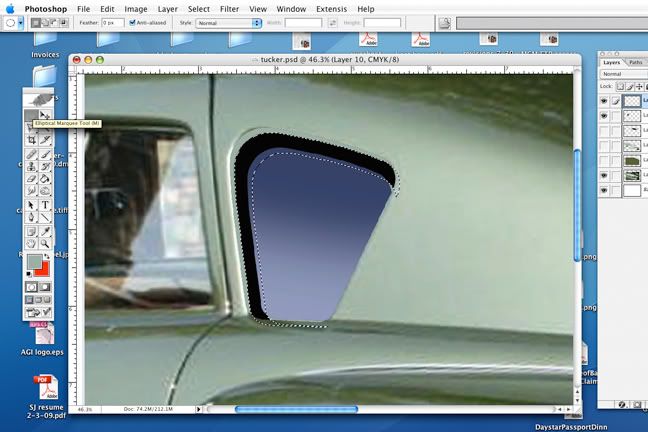
Task: Select the Eraser tool
Action: click(31, 179)
